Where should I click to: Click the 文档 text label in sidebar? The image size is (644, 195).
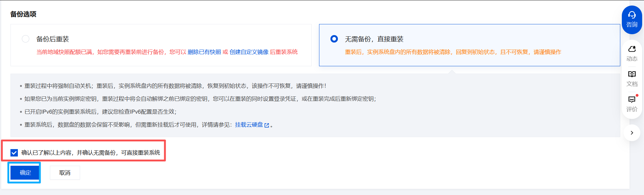632,84
